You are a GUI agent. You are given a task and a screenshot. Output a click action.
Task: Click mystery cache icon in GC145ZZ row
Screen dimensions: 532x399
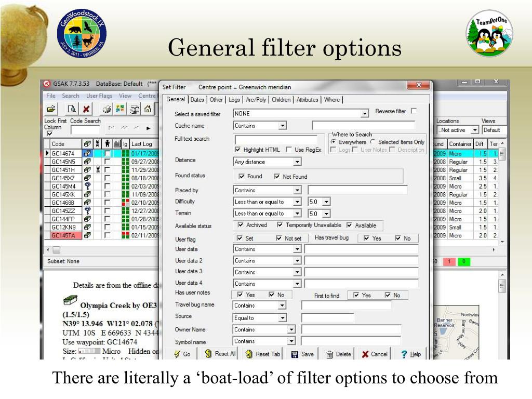coord(87,211)
